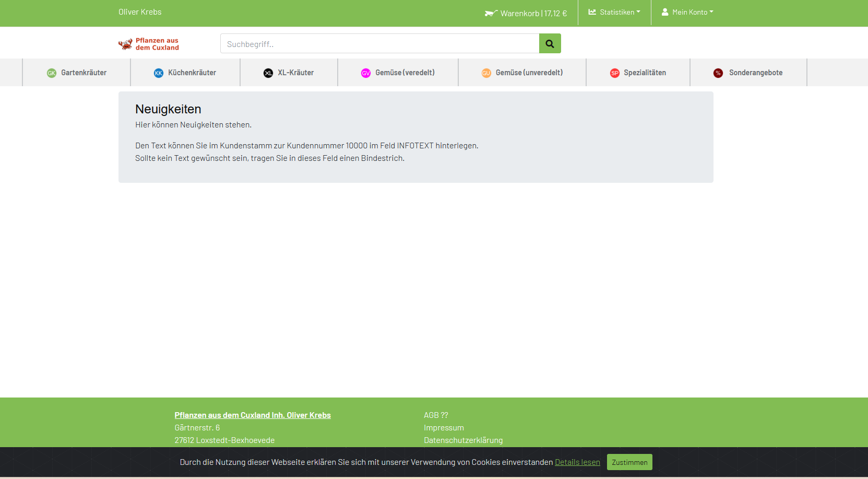The height and width of the screenshot is (479, 868).
Task: Click the black XL-Kräuter icon
Action: point(268,73)
